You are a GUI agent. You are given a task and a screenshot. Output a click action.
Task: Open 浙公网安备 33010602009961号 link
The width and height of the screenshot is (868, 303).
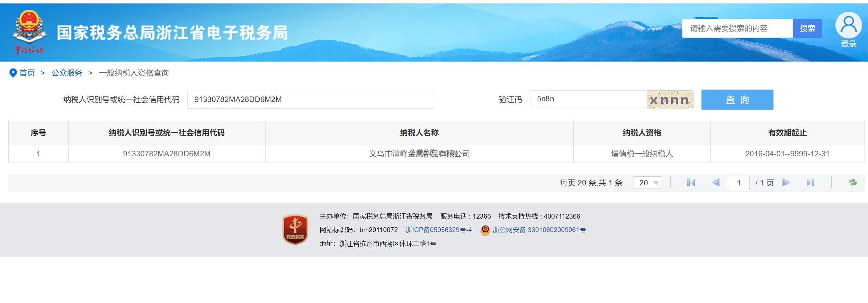[539, 230]
